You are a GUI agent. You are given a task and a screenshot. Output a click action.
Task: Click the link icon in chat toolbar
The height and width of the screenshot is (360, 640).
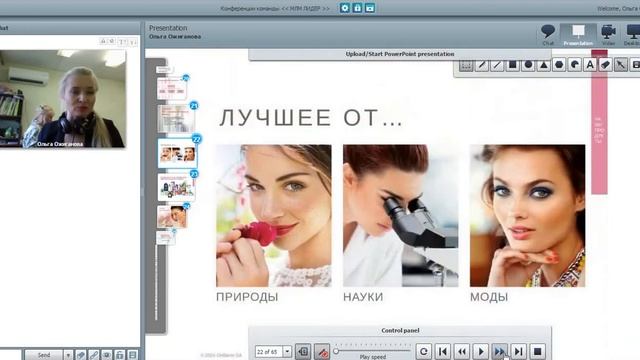coord(94,355)
